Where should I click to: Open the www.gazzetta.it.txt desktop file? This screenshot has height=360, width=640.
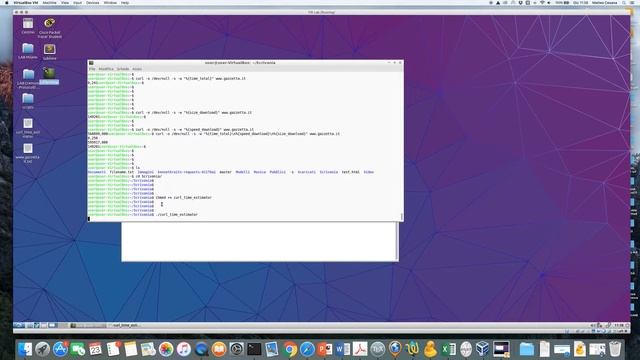coord(28,153)
